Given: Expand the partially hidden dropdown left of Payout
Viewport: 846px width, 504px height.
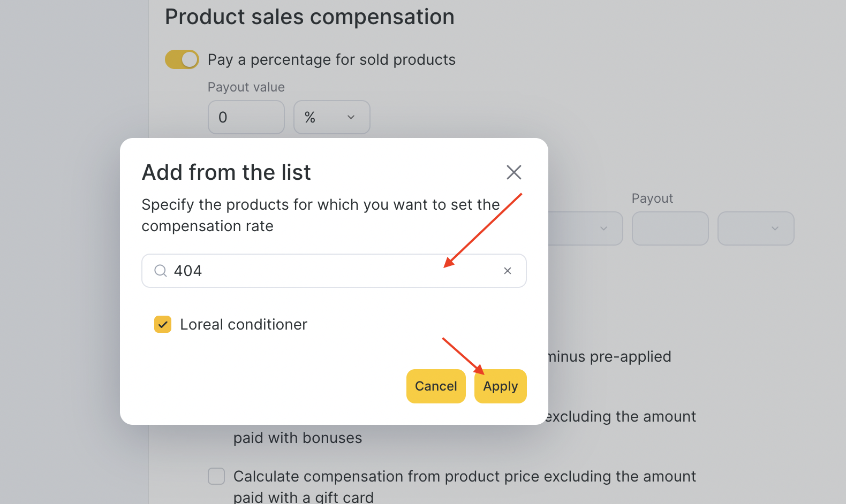Looking at the screenshot, I should [586, 228].
